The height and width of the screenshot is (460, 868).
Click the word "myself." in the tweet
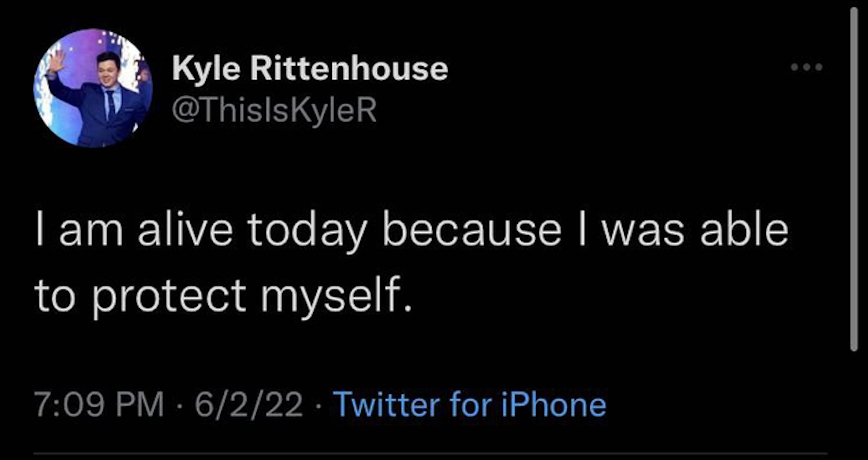point(336,296)
